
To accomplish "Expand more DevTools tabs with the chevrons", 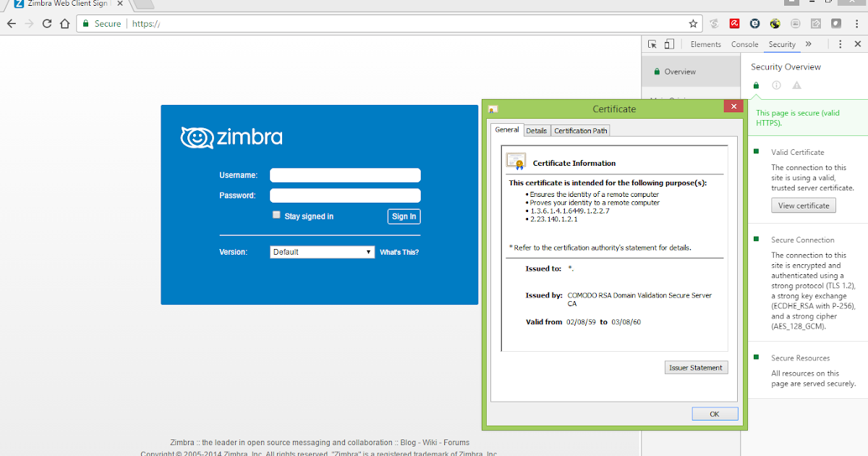I will pos(808,44).
